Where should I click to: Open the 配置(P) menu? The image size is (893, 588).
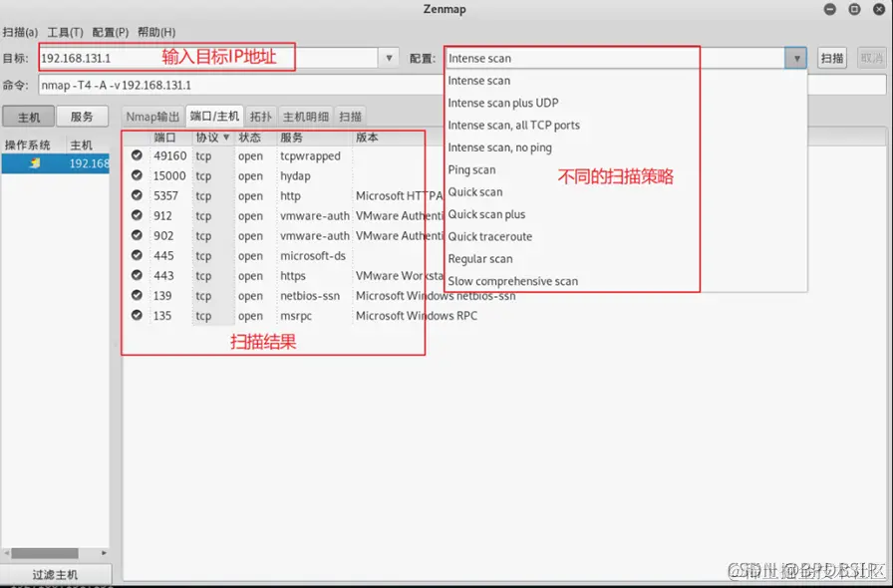(111, 32)
